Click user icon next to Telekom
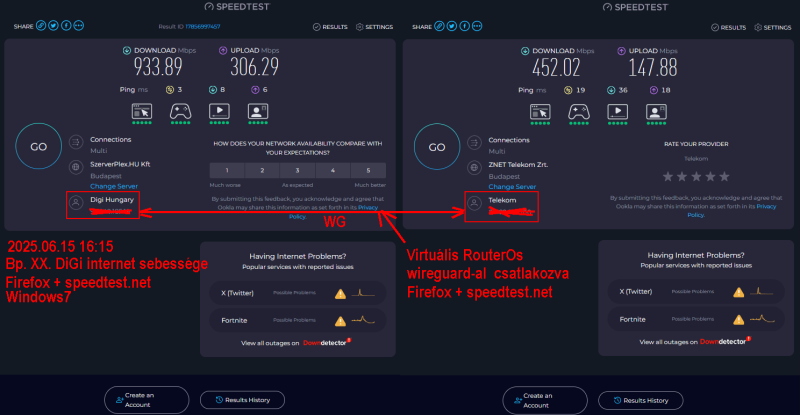Screen dimensions: 800x415 (x=474, y=203)
